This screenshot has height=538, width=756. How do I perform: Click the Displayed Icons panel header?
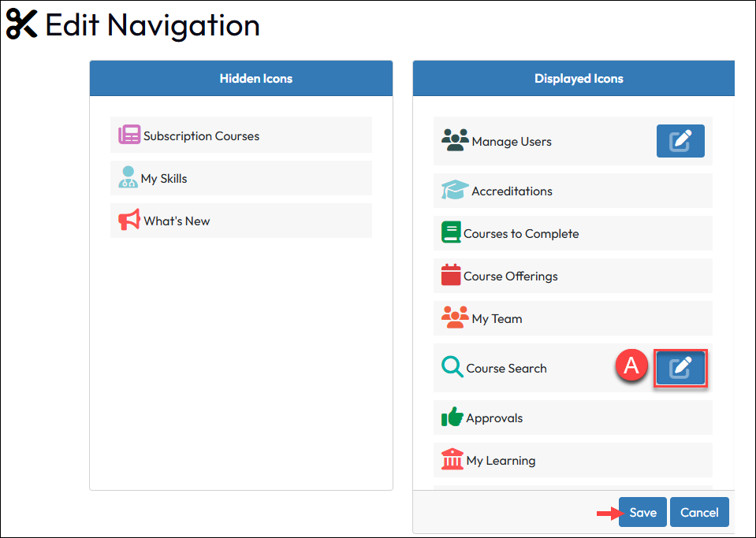pos(578,79)
